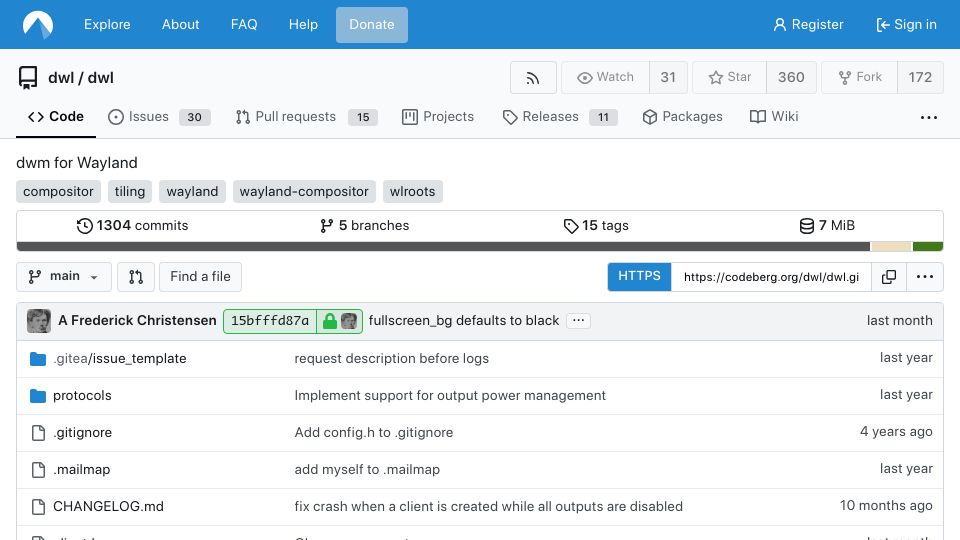Image resolution: width=960 pixels, height=540 pixels.
Task: Click the Codeberg mountain logo
Action: point(38,24)
